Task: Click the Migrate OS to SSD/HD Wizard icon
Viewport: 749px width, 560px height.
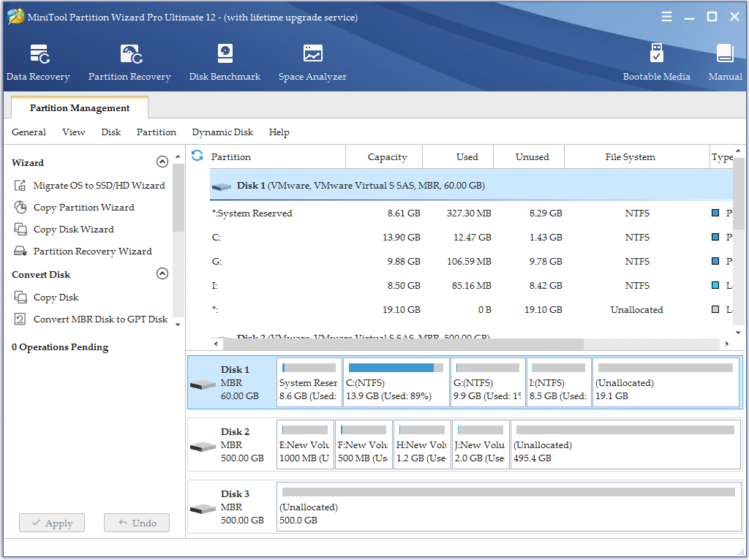Action: point(20,185)
